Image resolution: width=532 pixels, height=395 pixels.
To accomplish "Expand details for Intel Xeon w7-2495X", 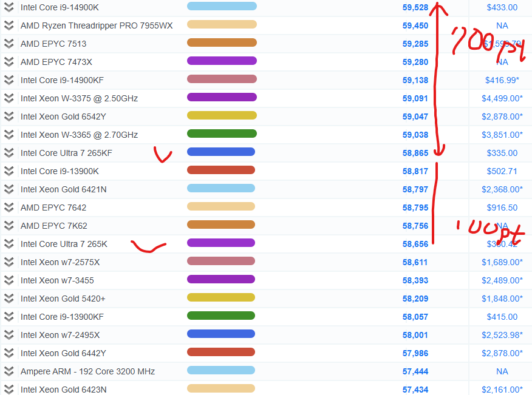I will click(x=9, y=335).
